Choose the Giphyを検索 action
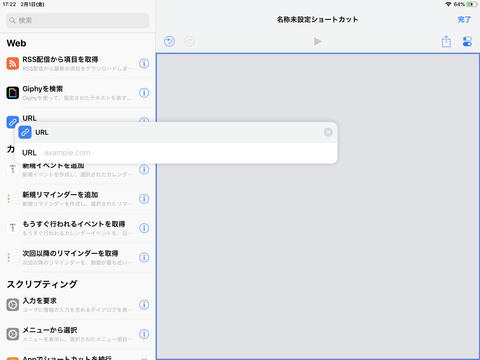The width and height of the screenshot is (480, 360). (77, 93)
